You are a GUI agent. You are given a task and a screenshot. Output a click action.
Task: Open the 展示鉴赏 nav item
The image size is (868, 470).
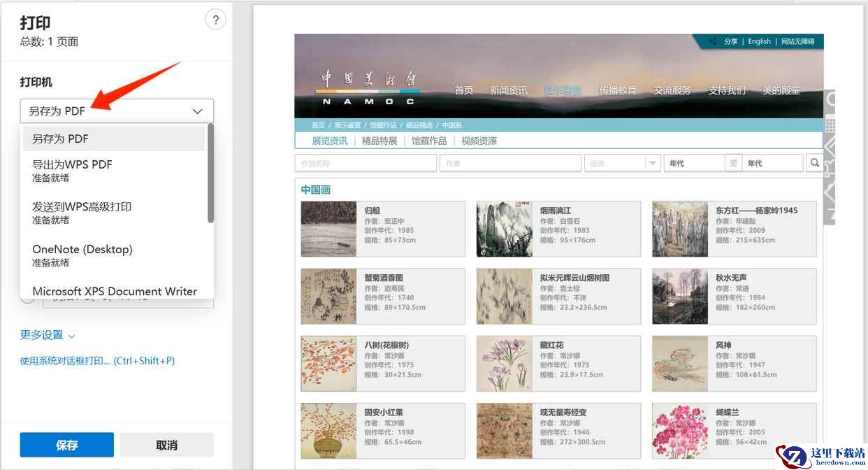563,90
